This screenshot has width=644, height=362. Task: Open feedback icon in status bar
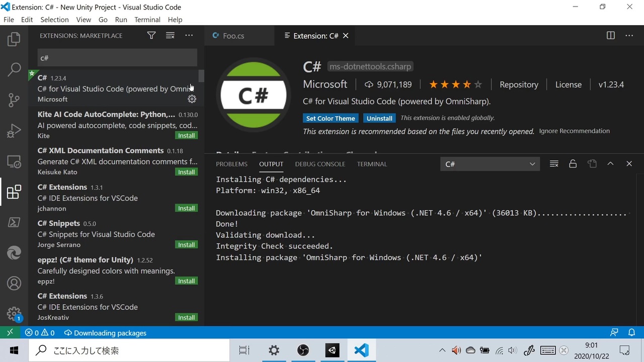614,333
